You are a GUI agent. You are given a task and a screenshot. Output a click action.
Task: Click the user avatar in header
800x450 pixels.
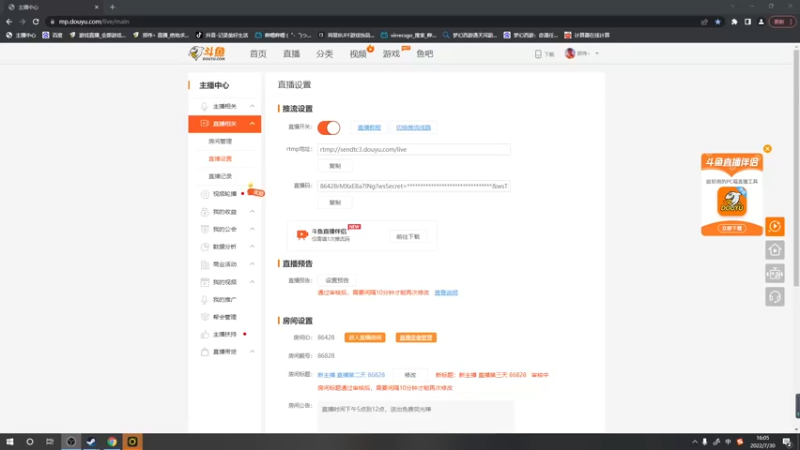pos(570,53)
